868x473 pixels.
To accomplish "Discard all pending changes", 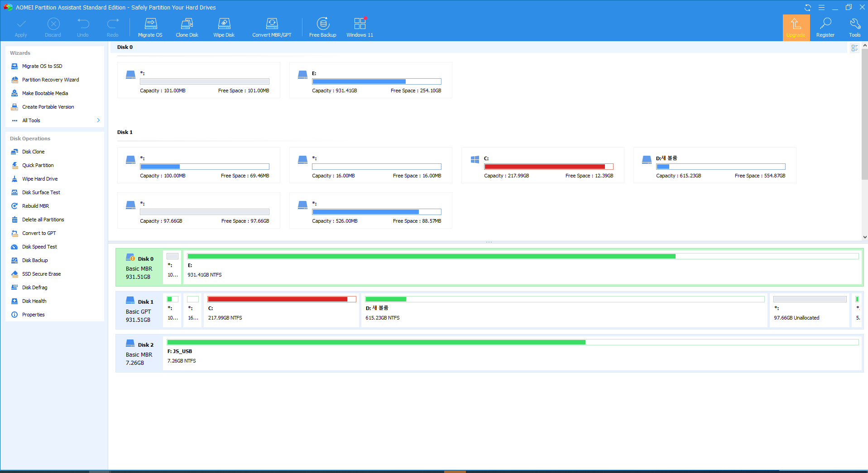I will (x=53, y=27).
